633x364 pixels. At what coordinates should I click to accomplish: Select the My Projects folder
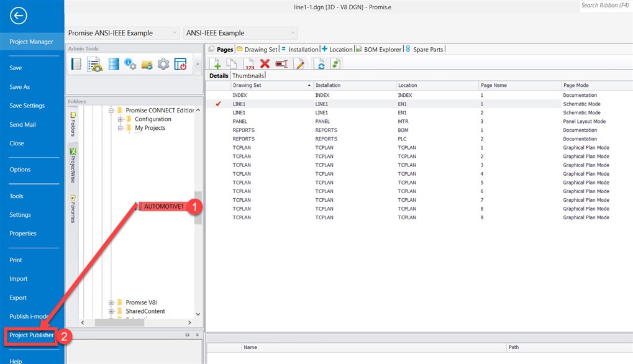(x=150, y=128)
